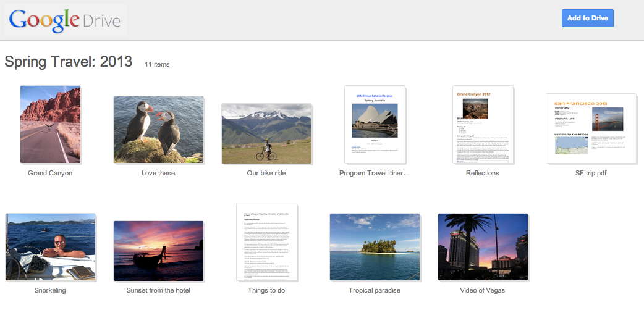Open the Grand Canyon photo thumbnail

50,124
